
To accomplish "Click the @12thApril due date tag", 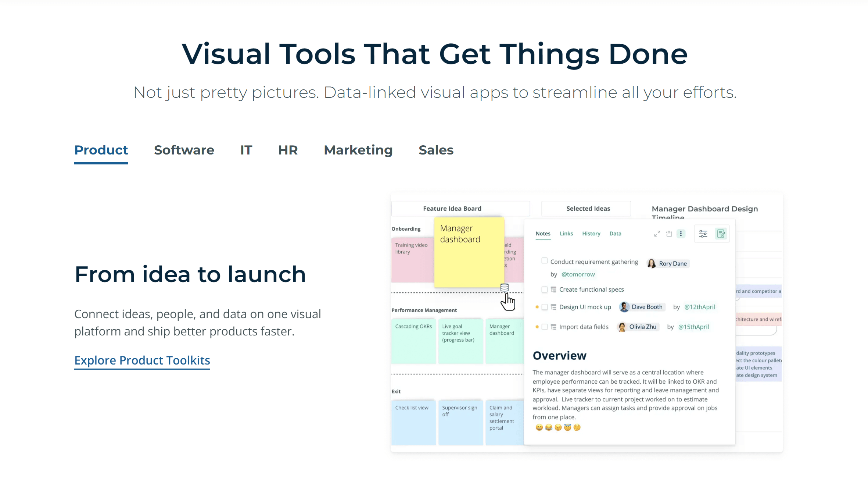I will [x=699, y=307].
